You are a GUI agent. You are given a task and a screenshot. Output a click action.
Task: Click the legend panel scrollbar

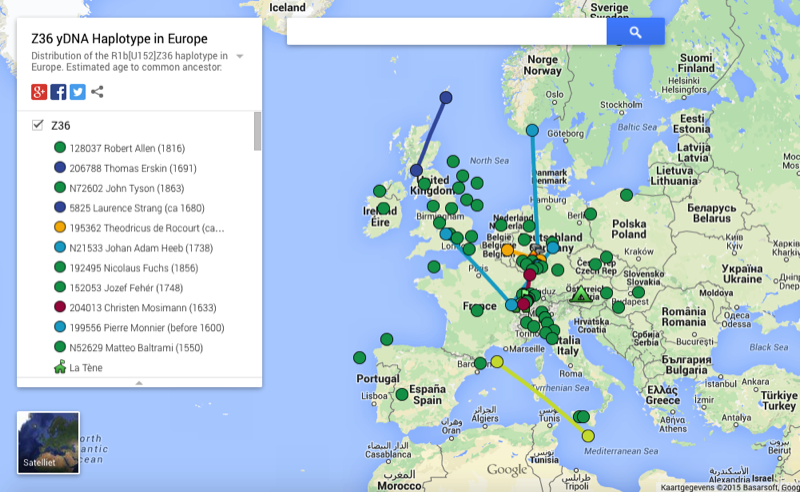pos(257,132)
